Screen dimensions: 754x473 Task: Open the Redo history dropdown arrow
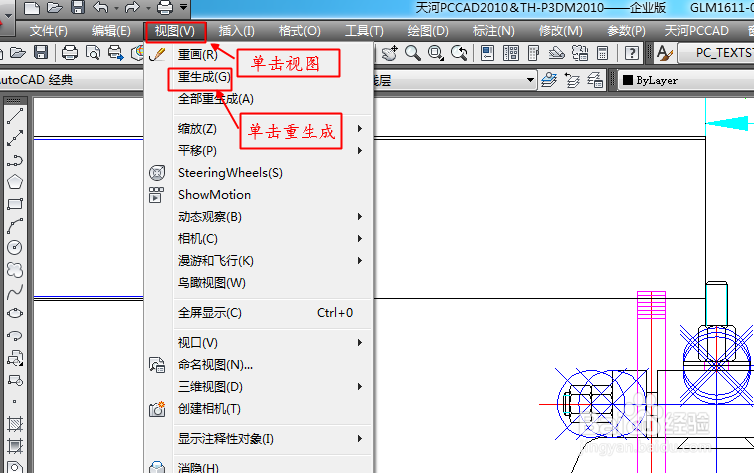point(148,8)
